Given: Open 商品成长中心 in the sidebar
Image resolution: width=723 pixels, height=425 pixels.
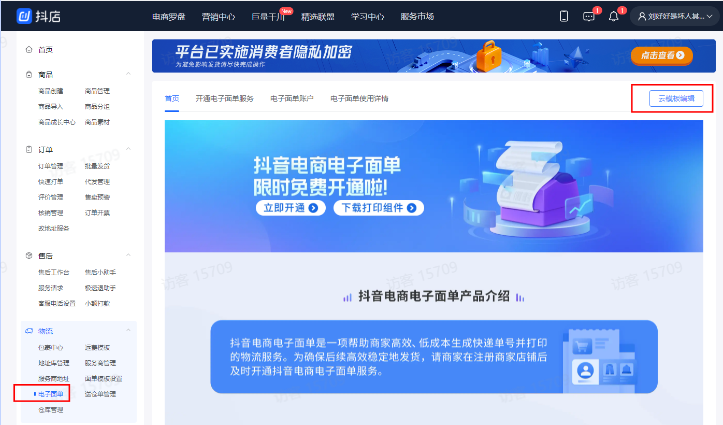Looking at the screenshot, I should pos(57,122).
